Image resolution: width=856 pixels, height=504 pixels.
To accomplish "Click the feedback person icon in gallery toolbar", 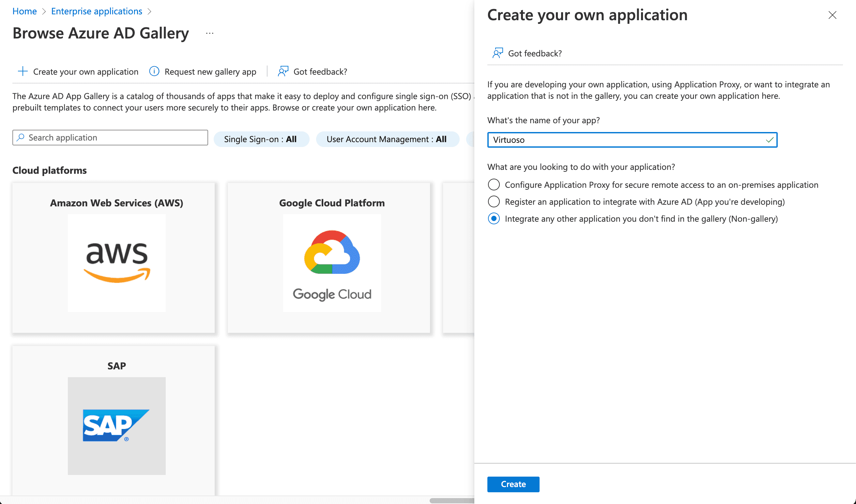I will [x=283, y=71].
